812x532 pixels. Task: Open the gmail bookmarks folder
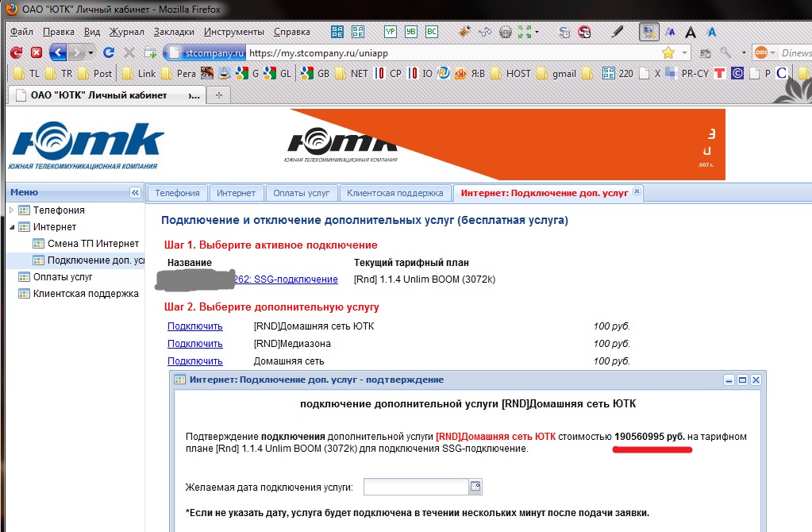coord(557,74)
